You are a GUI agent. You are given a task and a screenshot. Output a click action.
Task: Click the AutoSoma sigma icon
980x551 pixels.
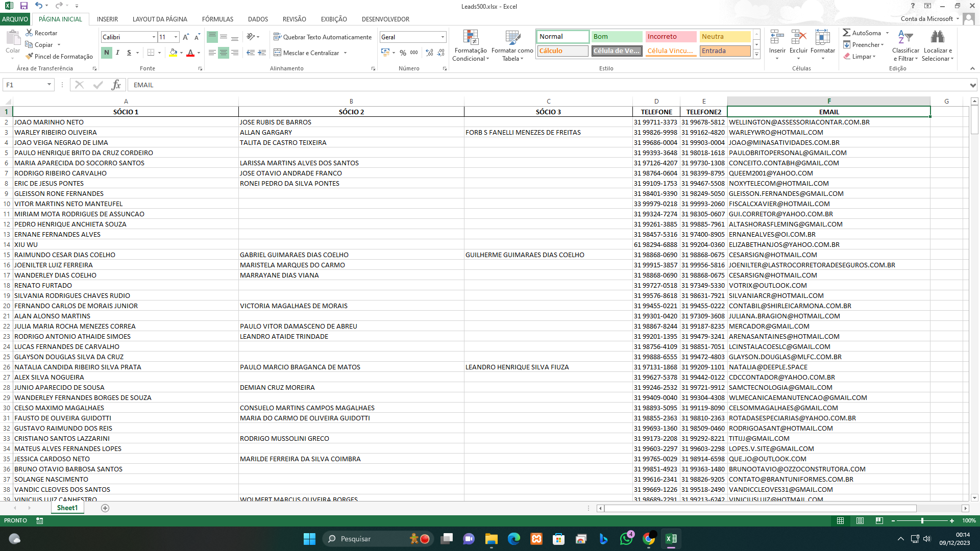tap(846, 33)
